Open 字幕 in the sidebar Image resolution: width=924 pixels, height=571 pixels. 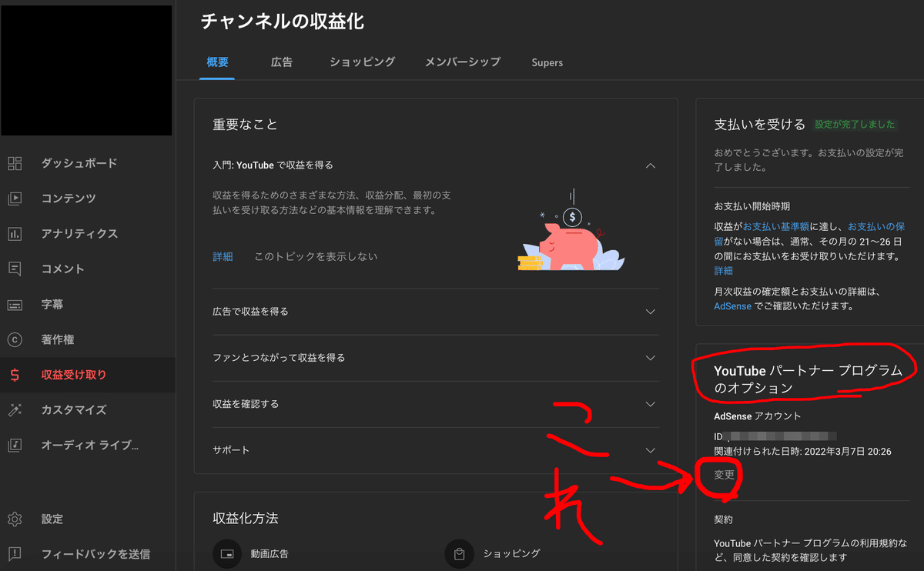52,305
